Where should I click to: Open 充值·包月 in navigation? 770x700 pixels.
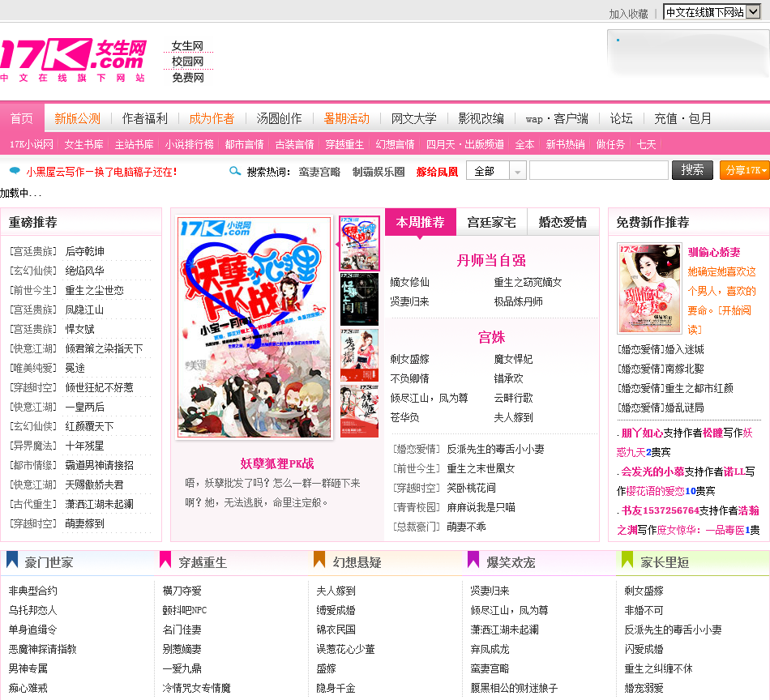[682, 118]
